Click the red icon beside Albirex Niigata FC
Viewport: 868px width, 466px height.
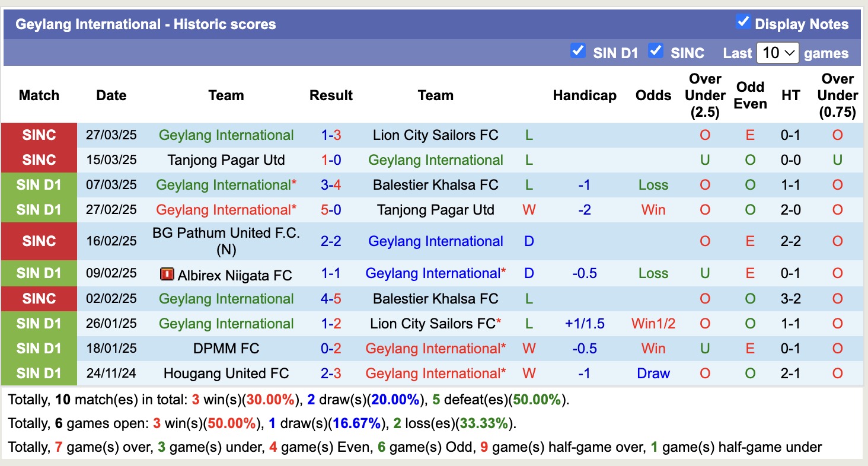167,275
